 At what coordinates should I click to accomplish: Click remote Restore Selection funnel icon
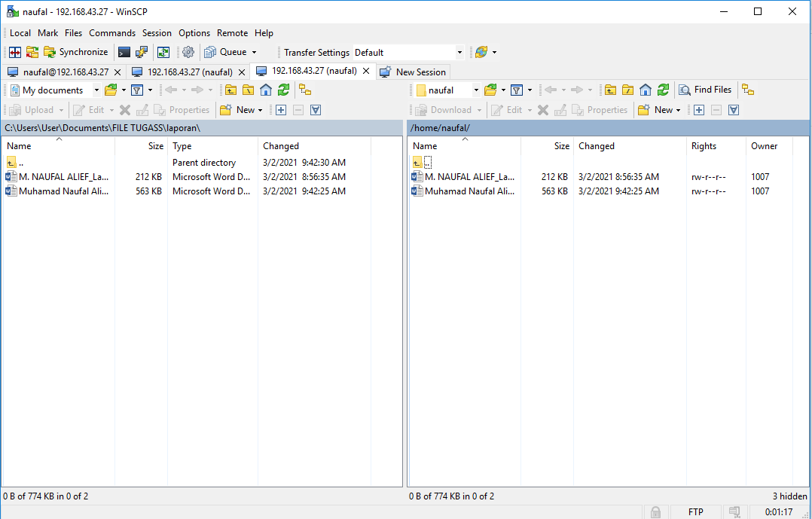pyautogui.click(x=734, y=110)
